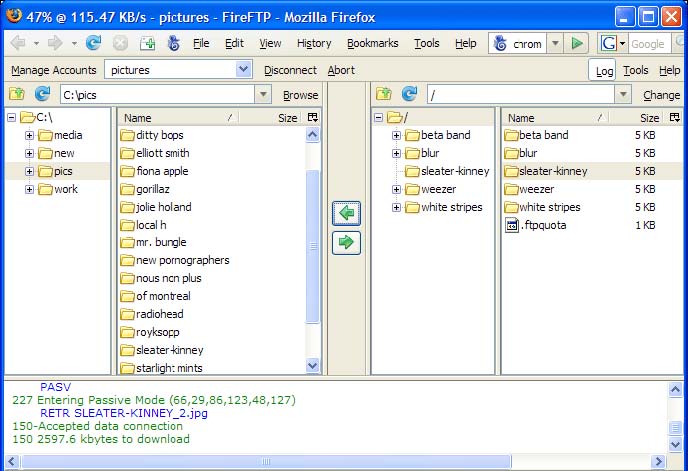Select ditty bops folder icon in local list
The height and width of the screenshot is (471, 688).
pos(127,135)
